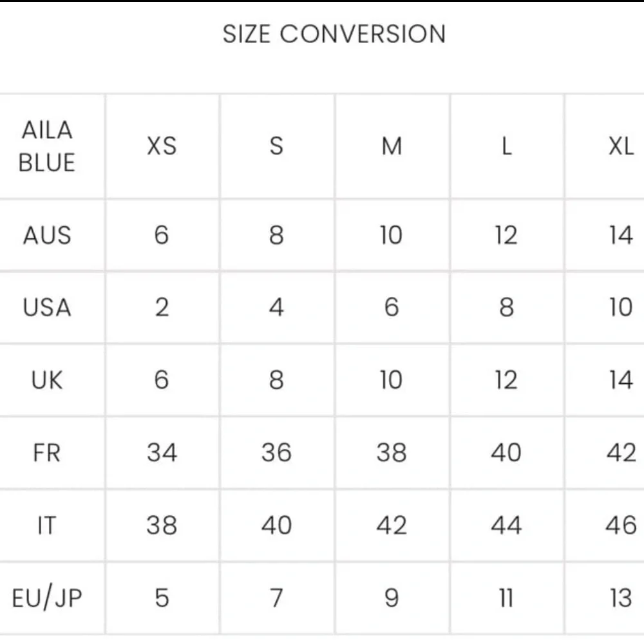644x644 pixels.
Task: Select the AUS row label
Action: (x=47, y=236)
